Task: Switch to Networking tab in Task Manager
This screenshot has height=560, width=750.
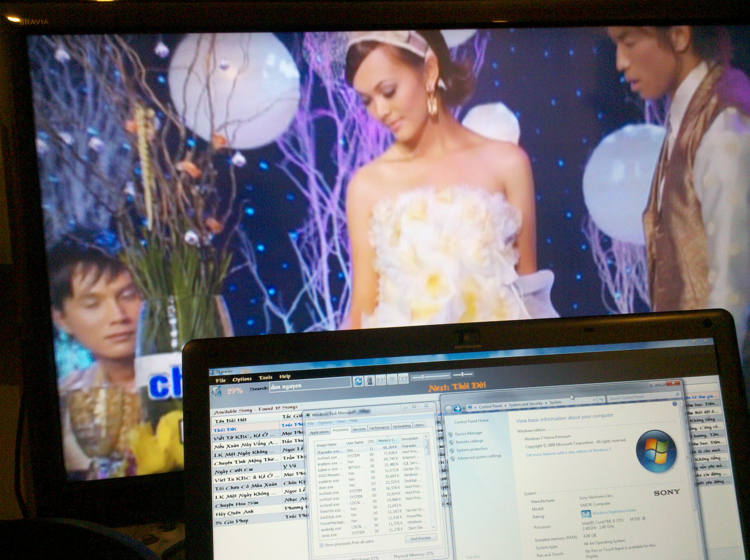Action: [402, 426]
